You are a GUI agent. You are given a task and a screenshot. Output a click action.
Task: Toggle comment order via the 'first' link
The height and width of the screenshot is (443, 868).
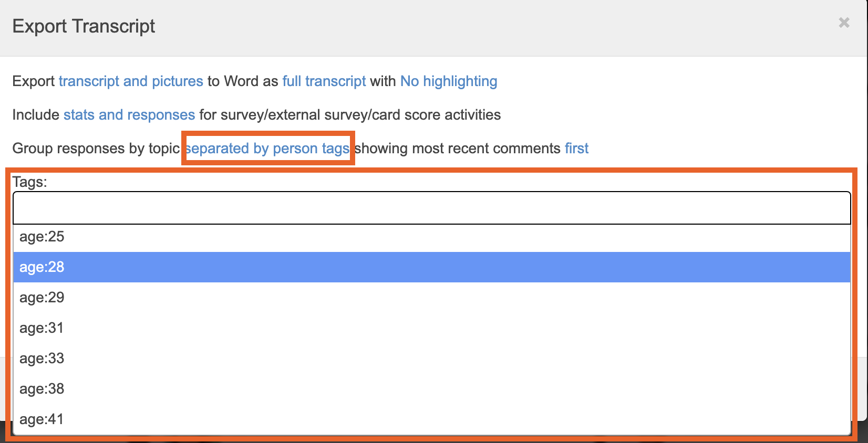[x=576, y=149]
